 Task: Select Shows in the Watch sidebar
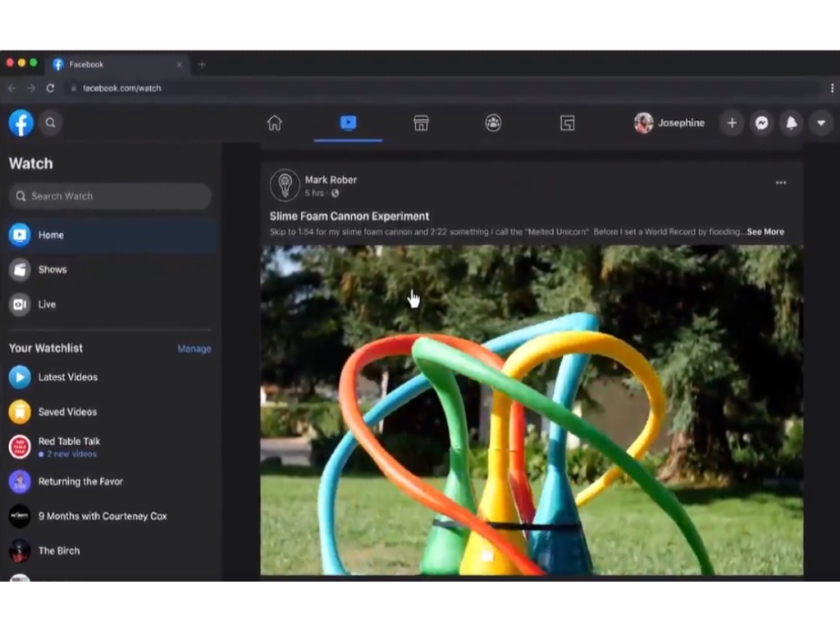[110, 269]
